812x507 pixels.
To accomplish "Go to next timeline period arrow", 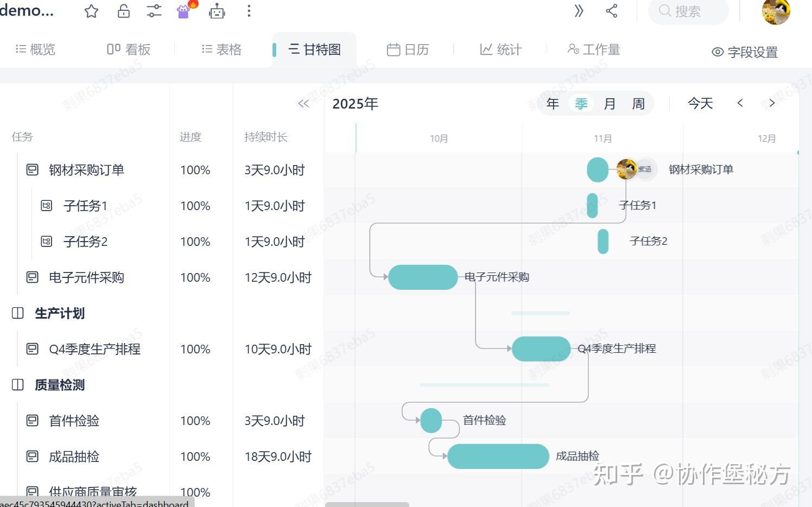I will [x=772, y=103].
